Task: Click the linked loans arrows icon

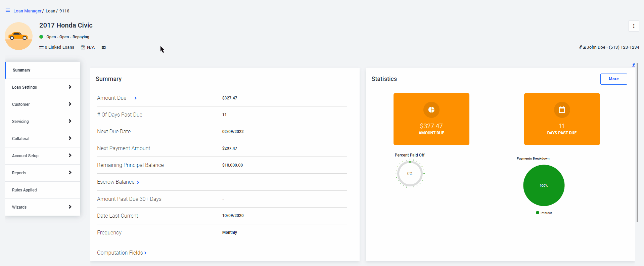Action: click(x=41, y=47)
